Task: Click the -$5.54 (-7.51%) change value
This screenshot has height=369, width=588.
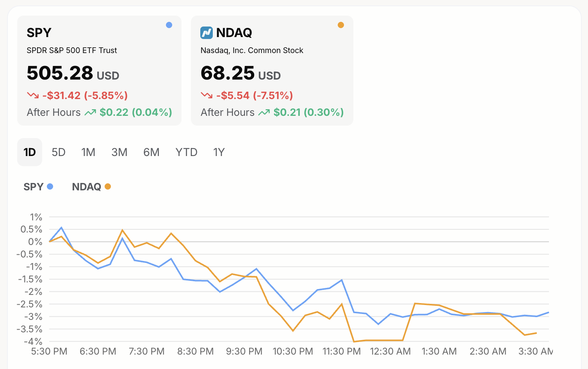Action: pos(255,95)
